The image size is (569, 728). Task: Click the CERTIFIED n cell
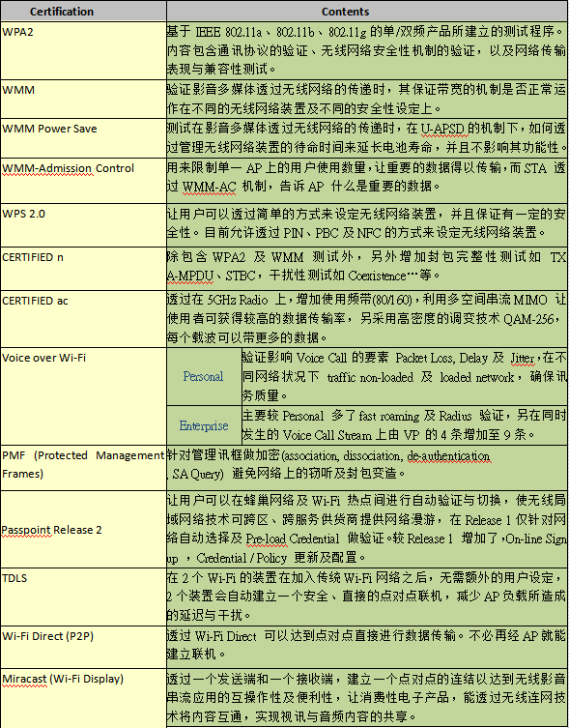pos(83,269)
